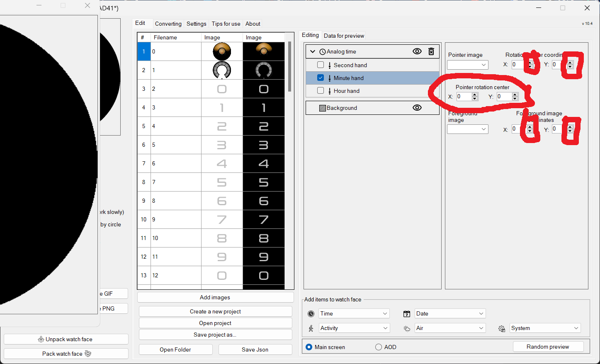The image size is (600, 364).
Task: Open the Foreground image dropdown
Action: [468, 129]
